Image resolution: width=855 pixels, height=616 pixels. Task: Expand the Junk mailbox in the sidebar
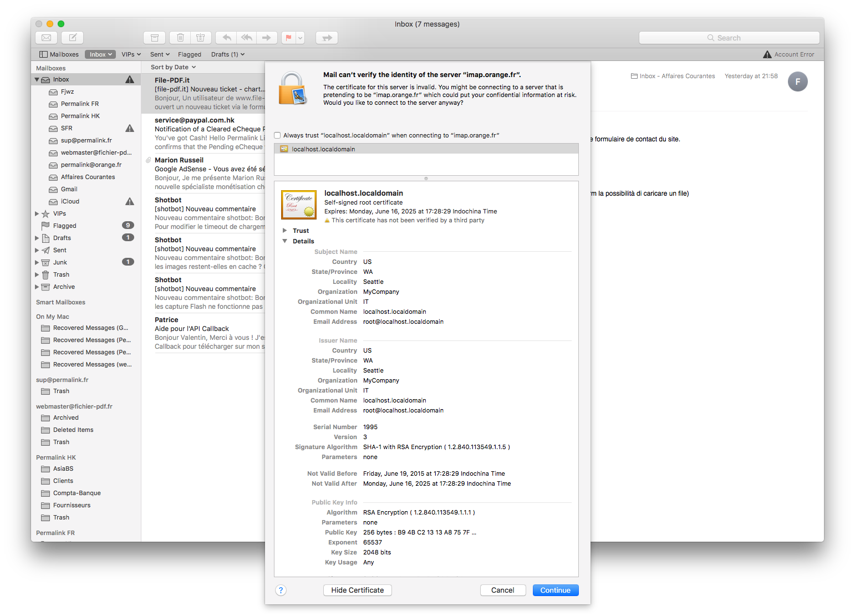37,262
